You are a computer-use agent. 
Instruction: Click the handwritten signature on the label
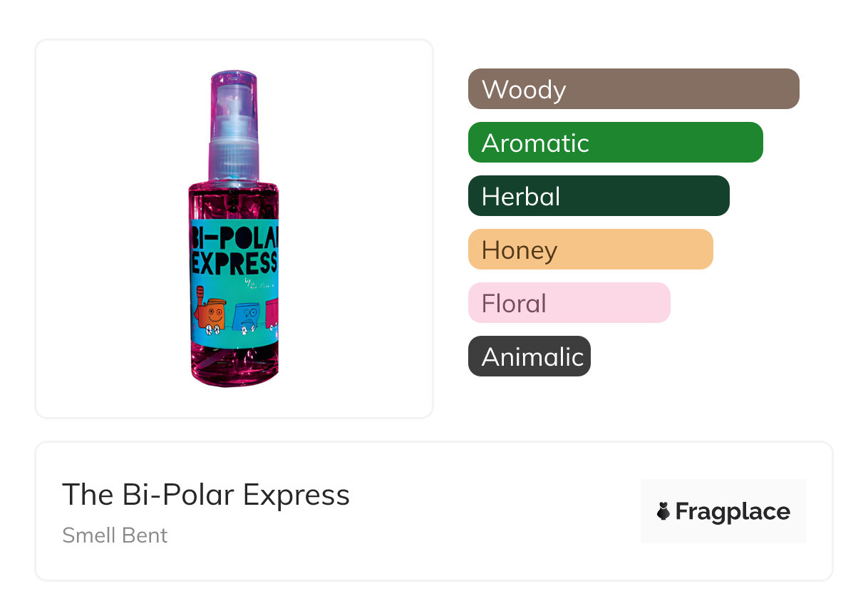point(254,286)
